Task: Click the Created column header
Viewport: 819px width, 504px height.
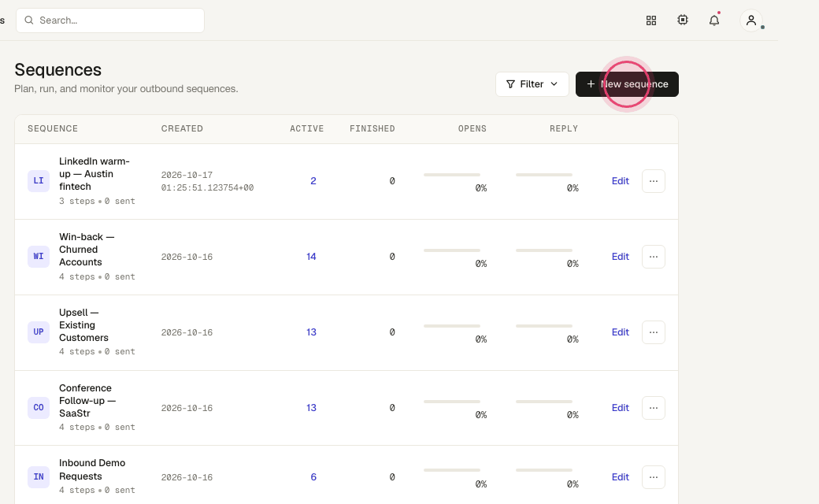Action: pos(182,128)
